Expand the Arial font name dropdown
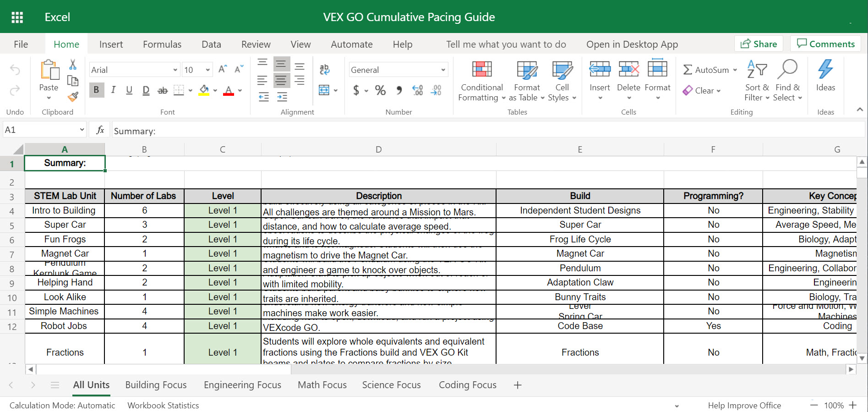Viewport: 868px width, 412px height. pyautogui.click(x=175, y=70)
